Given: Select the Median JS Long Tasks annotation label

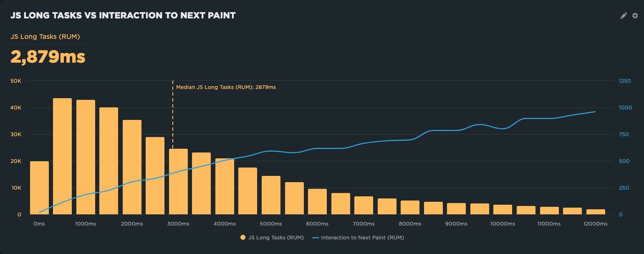Looking at the screenshot, I should coord(225,87).
